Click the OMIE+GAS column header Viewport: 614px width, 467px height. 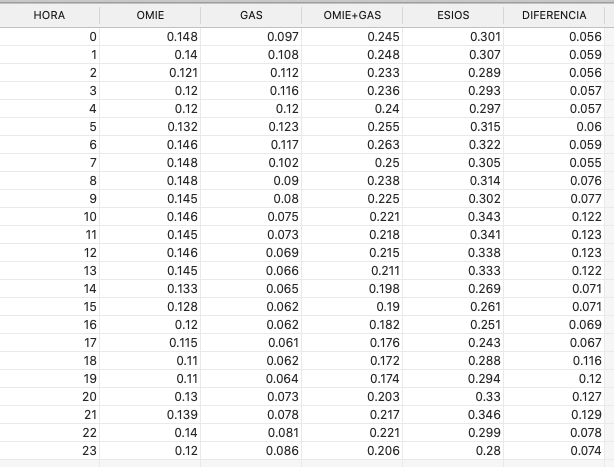(x=352, y=15)
